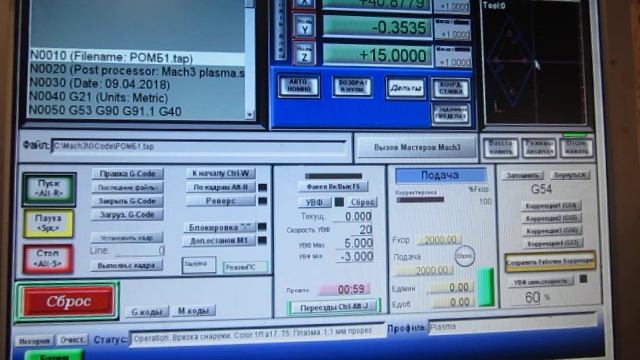Click into the Line number field

[x=140, y=250]
